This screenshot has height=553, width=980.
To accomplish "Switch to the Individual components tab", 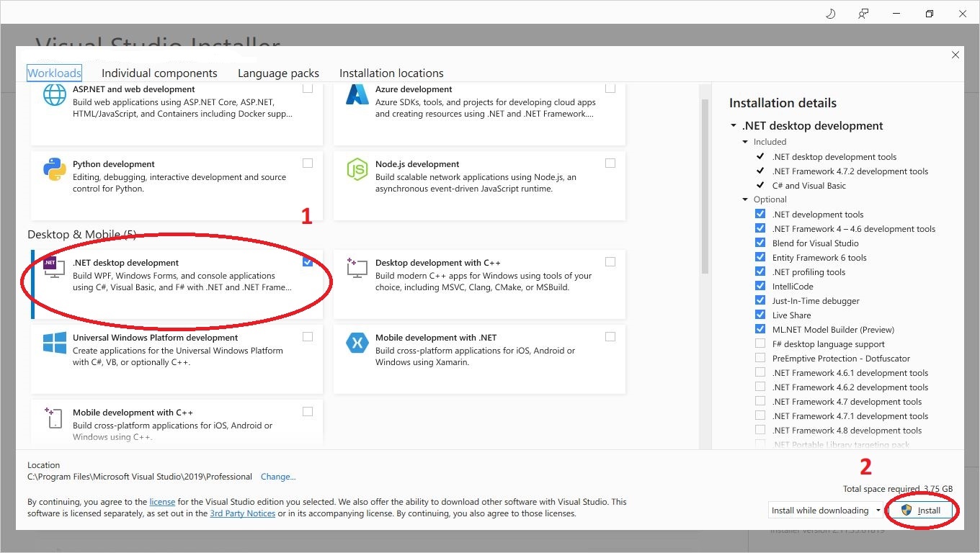I will 159,73.
